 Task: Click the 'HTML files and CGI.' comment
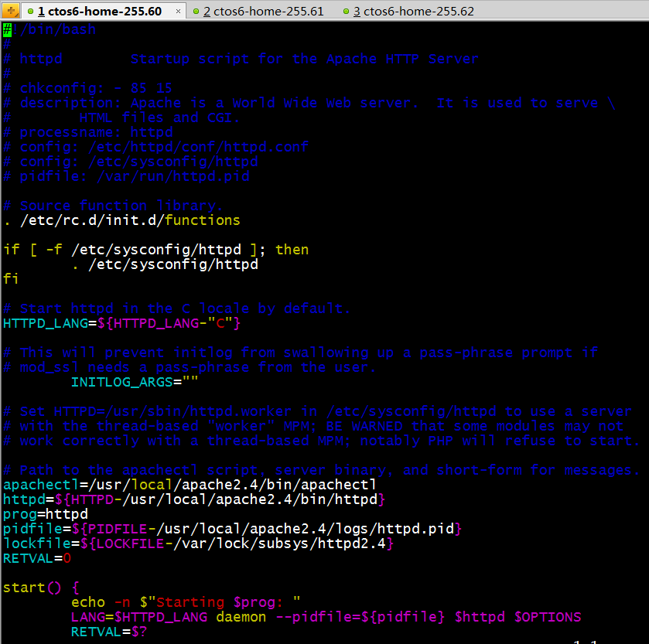click(x=159, y=118)
